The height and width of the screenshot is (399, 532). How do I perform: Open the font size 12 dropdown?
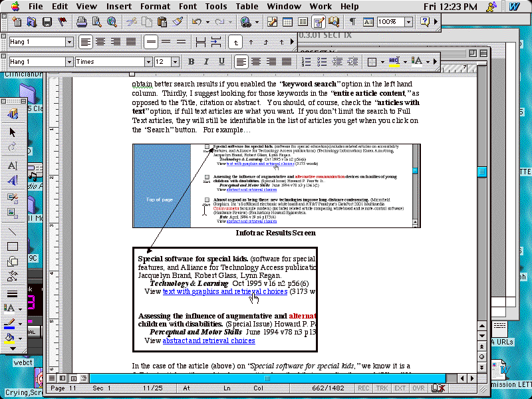[175, 62]
